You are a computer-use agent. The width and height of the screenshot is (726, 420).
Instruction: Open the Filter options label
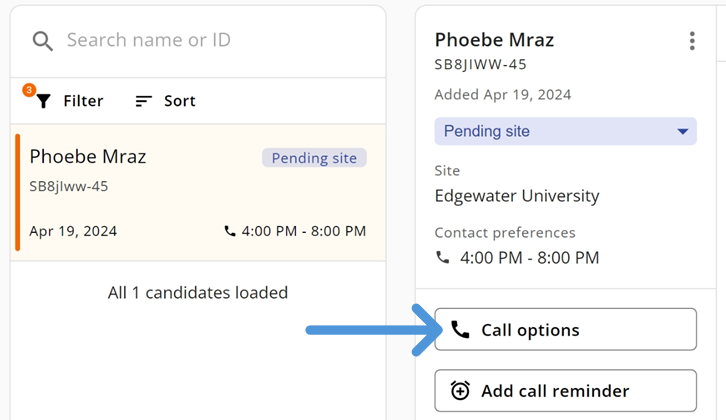[x=83, y=101]
